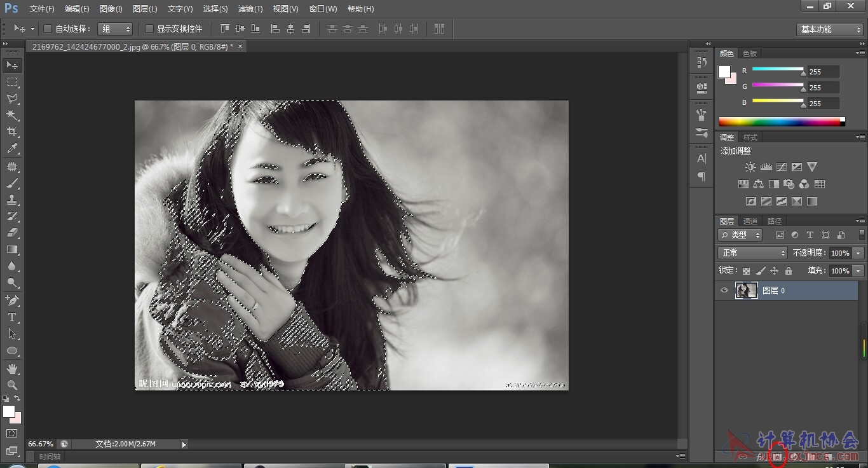This screenshot has width=868, height=468.
Task: Open the Paragraph panel icon
Action: click(x=702, y=176)
